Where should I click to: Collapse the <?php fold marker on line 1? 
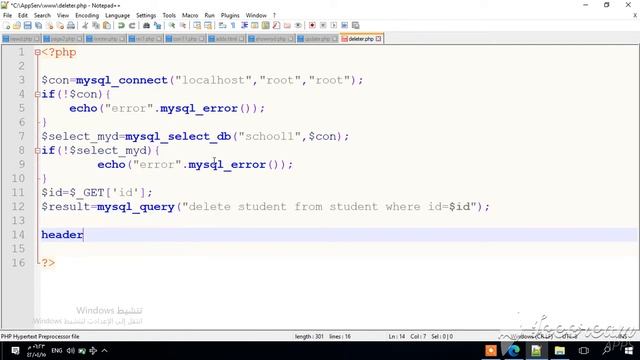(37, 52)
